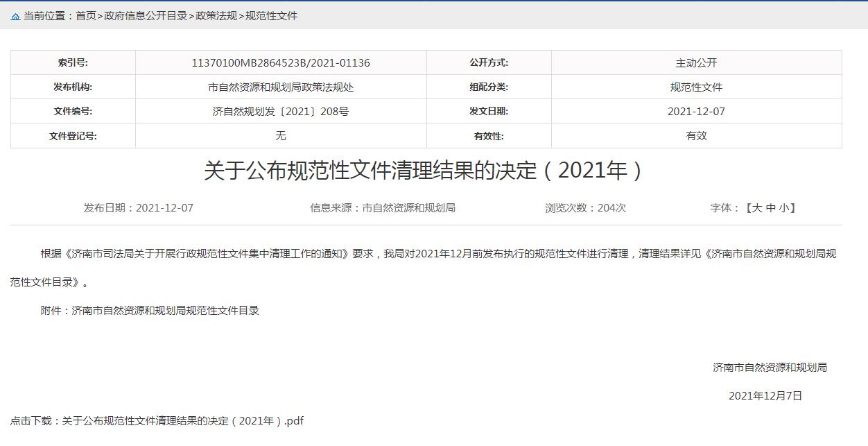
Task: Click the 规范性文件 table cell value
Action: click(696, 87)
